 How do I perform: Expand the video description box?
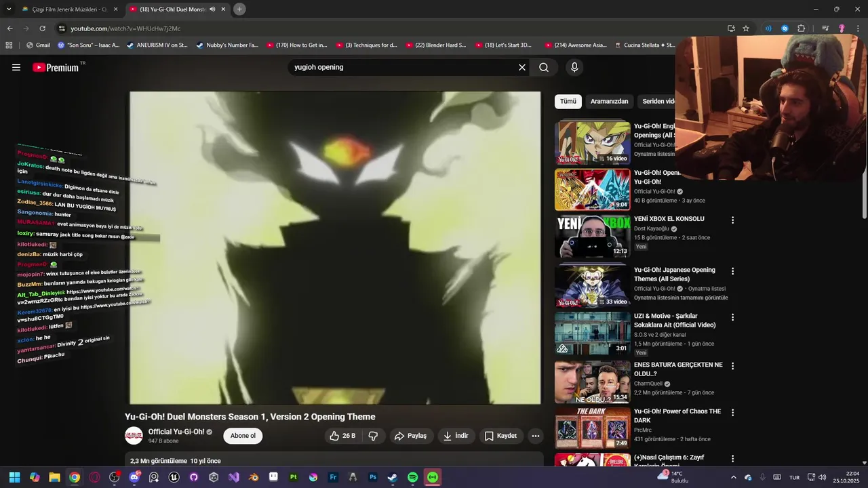(x=334, y=460)
